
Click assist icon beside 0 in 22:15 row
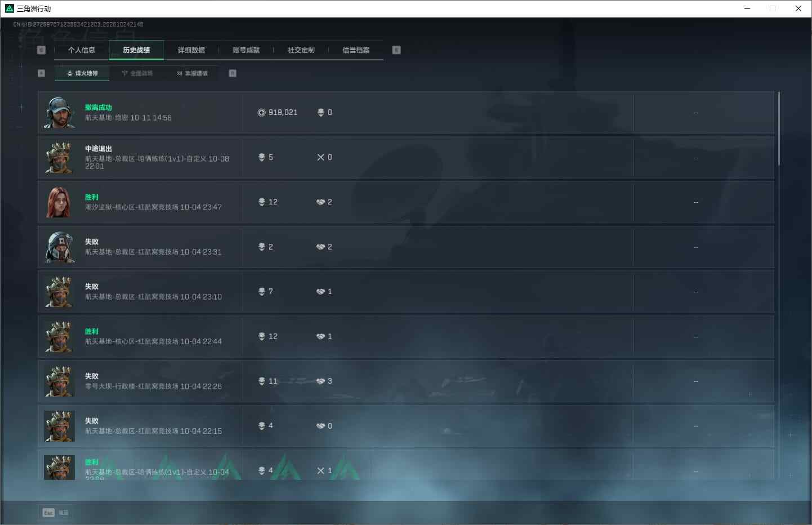click(320, 426)
